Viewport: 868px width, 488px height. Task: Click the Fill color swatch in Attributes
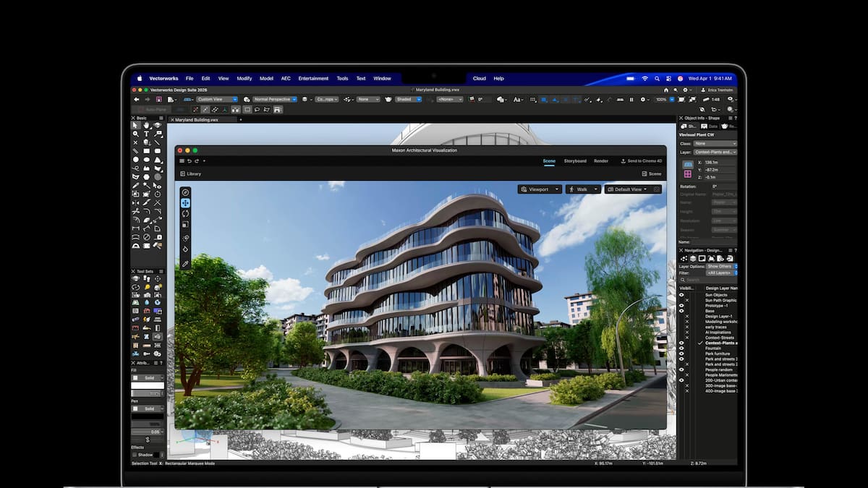[x=148, y=387]
